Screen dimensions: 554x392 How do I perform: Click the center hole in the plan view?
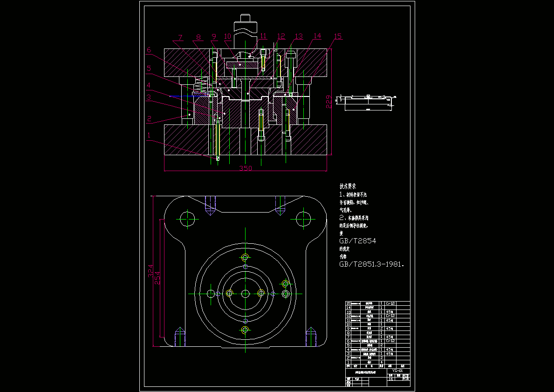pos(246,293)
